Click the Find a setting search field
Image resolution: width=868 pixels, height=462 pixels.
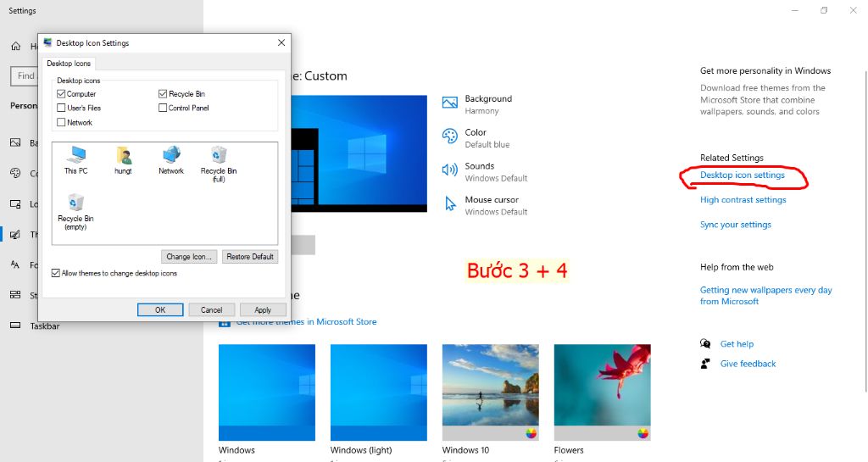coord(24,75)
